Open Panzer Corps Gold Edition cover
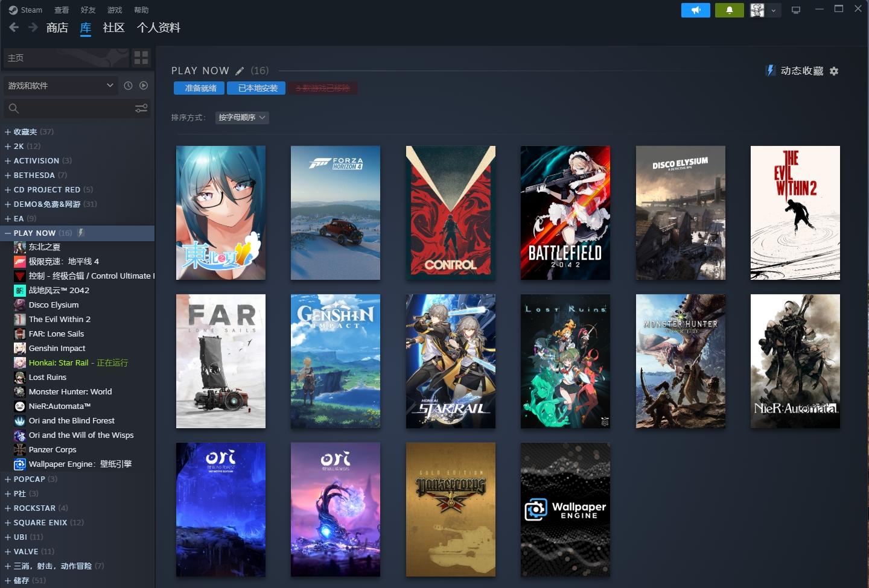The image size is (869, 588). click(x=451, y=510)
